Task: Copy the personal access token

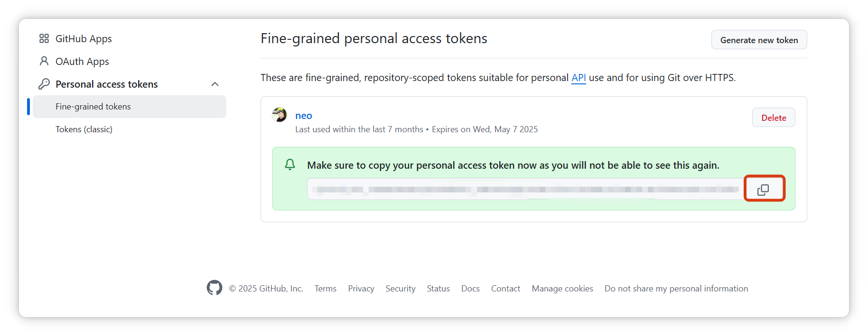Action: coord(764,190)
